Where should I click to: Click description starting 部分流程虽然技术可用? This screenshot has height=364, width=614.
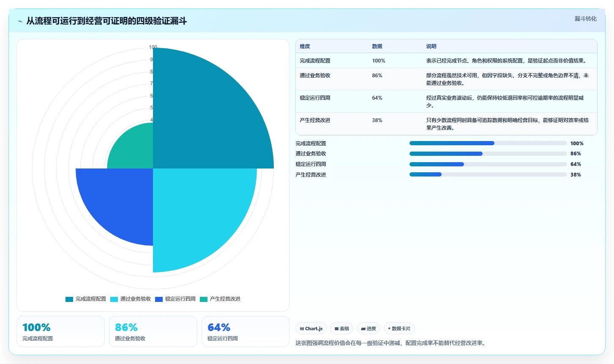(507, 79)
